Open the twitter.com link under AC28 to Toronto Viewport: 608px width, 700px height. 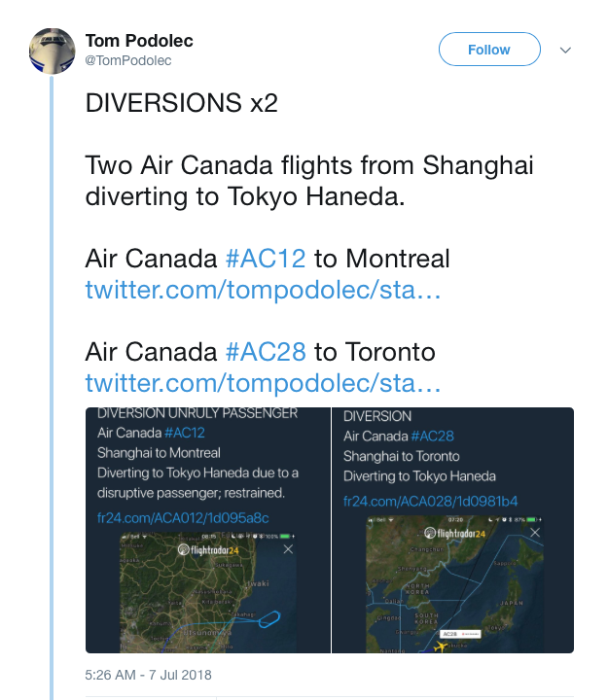point(263,383)
